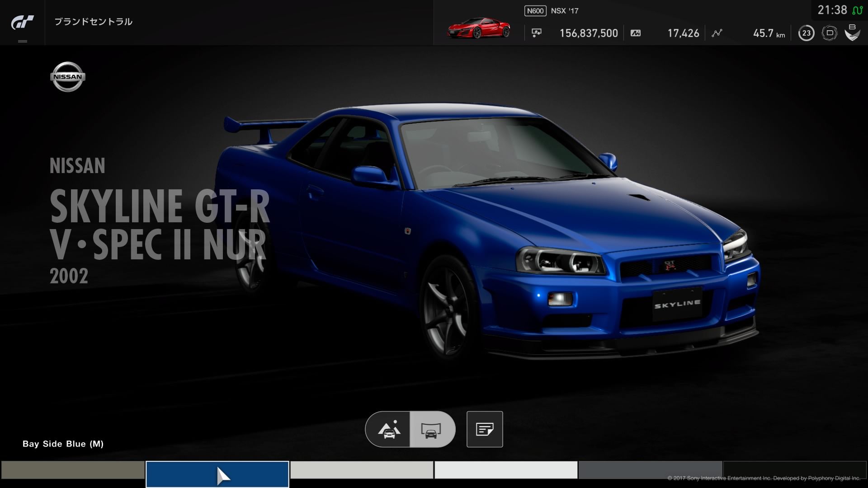Click the Bay Side Blue (M) color label
Screen dimensions: 868x488
[63, 444]
